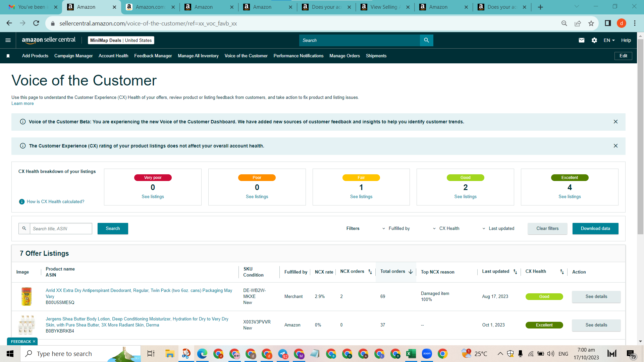The width and height of the screenshot is (644, 362).
Task: Open File Explorer from the taskbar
Action: [x=170, y=354]
